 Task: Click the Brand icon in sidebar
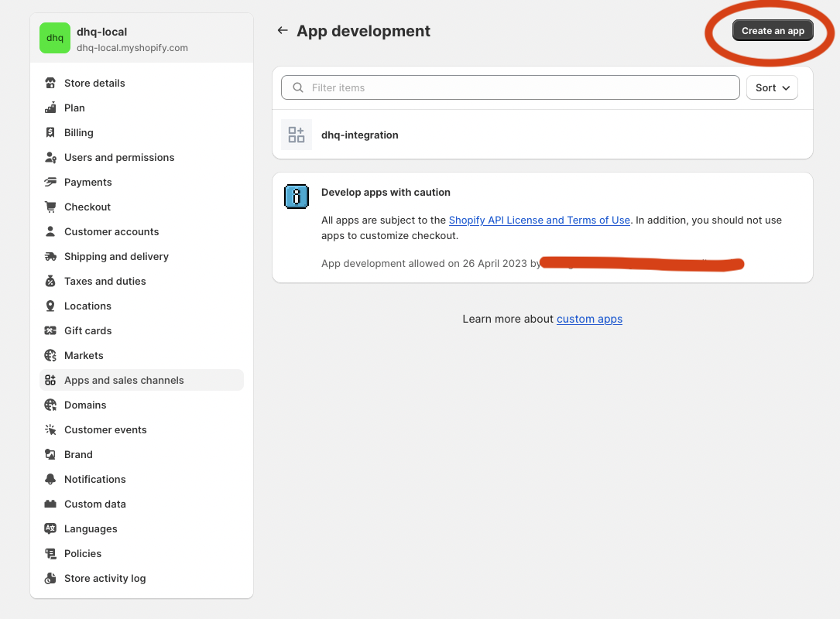pyautogui.click(x=50, y=455)
